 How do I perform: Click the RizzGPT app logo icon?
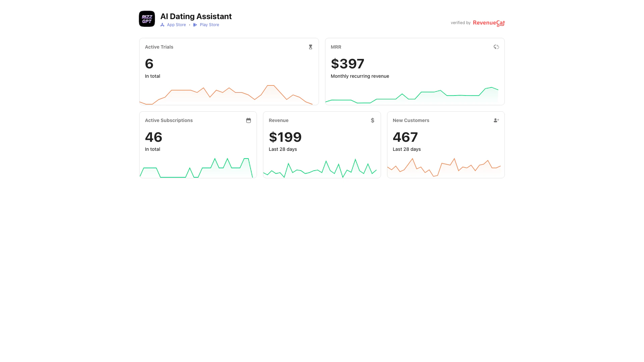[147, 19]
